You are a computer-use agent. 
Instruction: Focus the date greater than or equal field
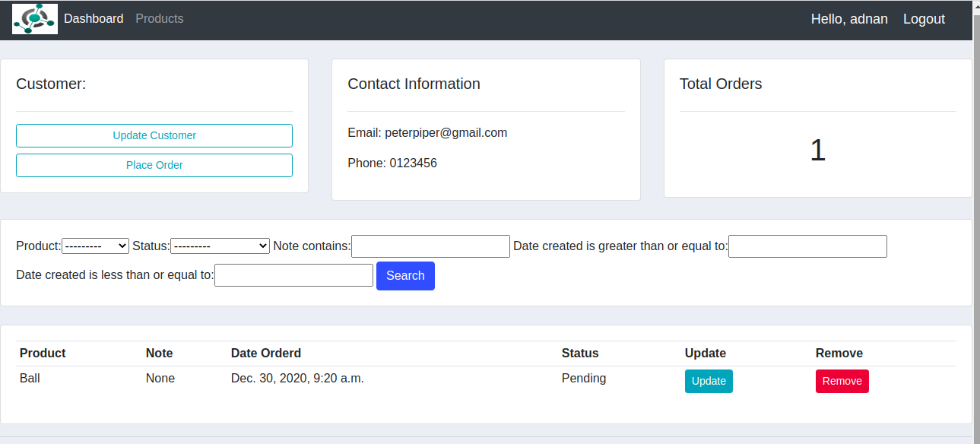[x=807, y=246]
